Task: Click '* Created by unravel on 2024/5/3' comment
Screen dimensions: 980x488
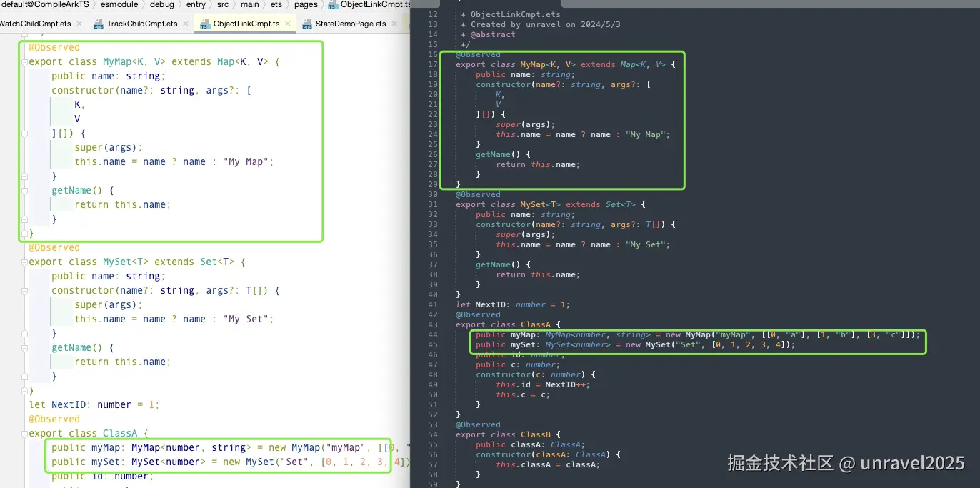Action: pos(541,24)
